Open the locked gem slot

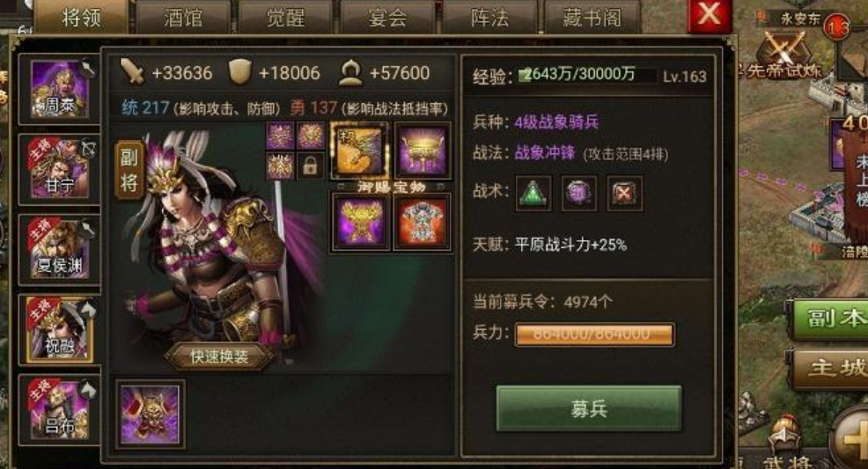tap(310, 166)
